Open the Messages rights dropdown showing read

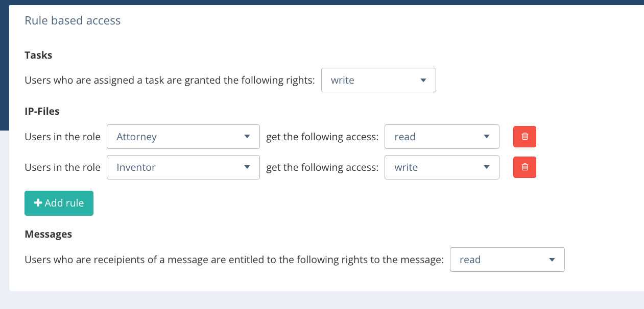tap(507, 260)
